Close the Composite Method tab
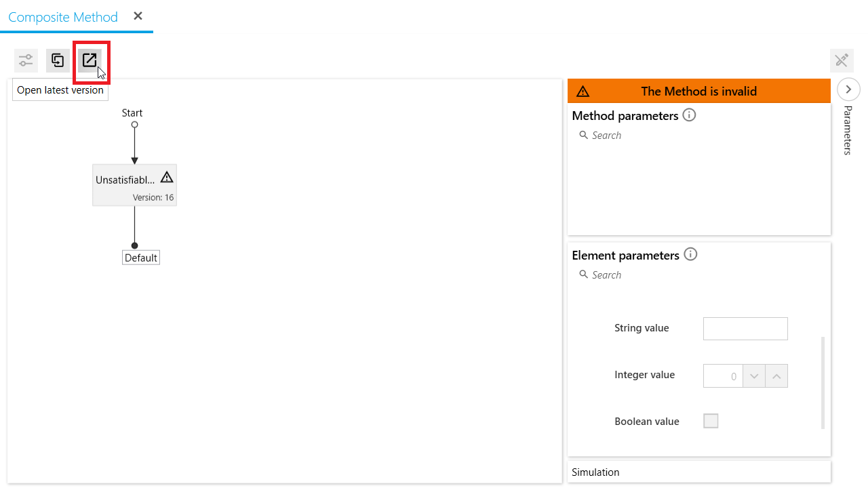868x488 pixels. [x=138, y=16]
